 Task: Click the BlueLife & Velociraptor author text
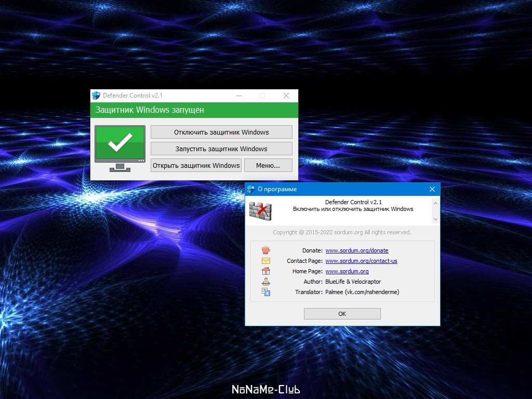353,282
